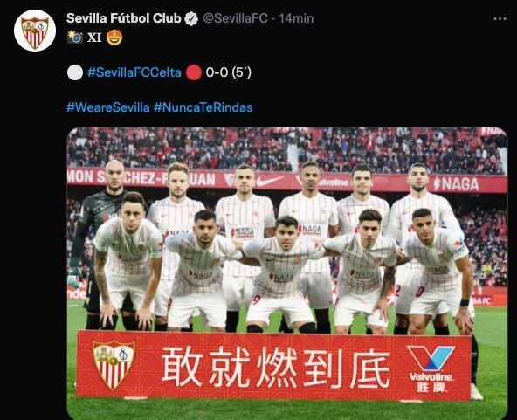Click the NAGA stadium advertising board

pos(457,184)
